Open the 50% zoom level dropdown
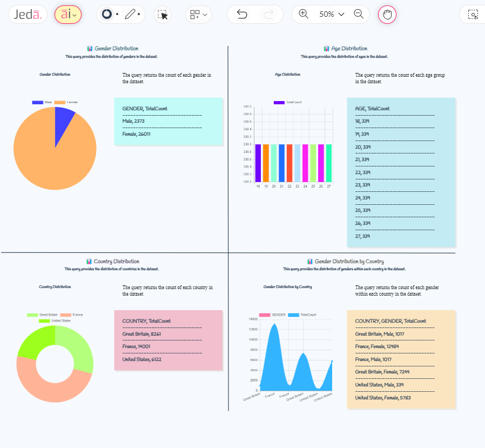The height and width of the screenshot is (448, 485). pos(331,15)
